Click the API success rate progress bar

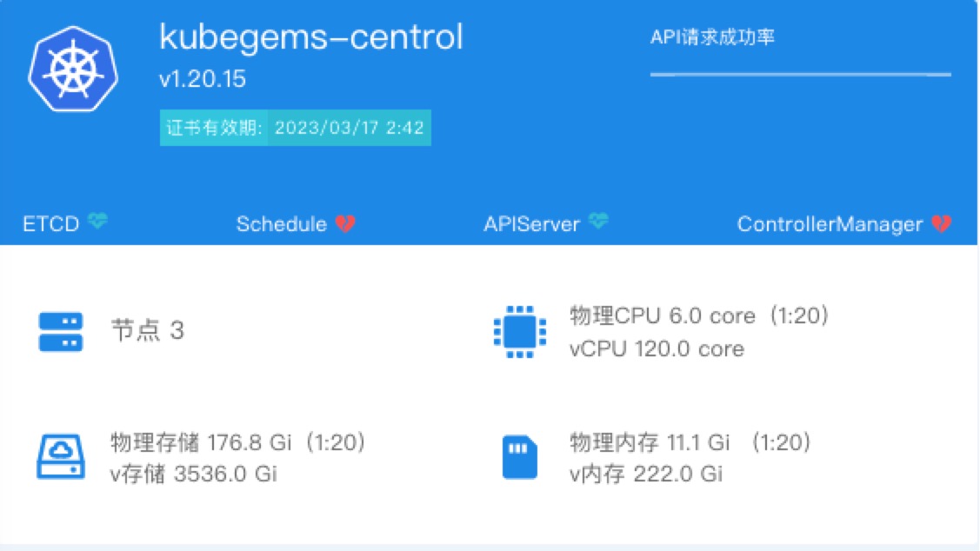coord(801,75)
